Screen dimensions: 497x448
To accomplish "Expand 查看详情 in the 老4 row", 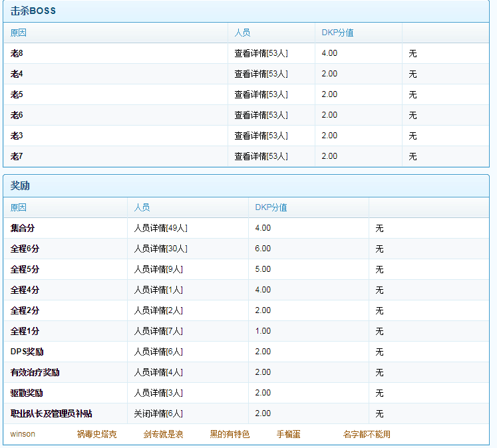I will (261, 74).
